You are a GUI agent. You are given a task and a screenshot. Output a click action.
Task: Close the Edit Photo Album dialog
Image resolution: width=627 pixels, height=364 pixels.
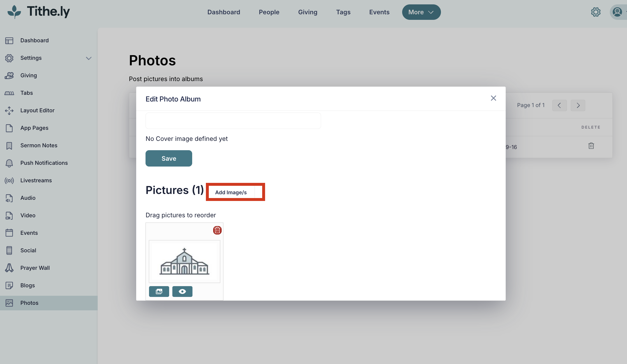(x=493, y=98)
